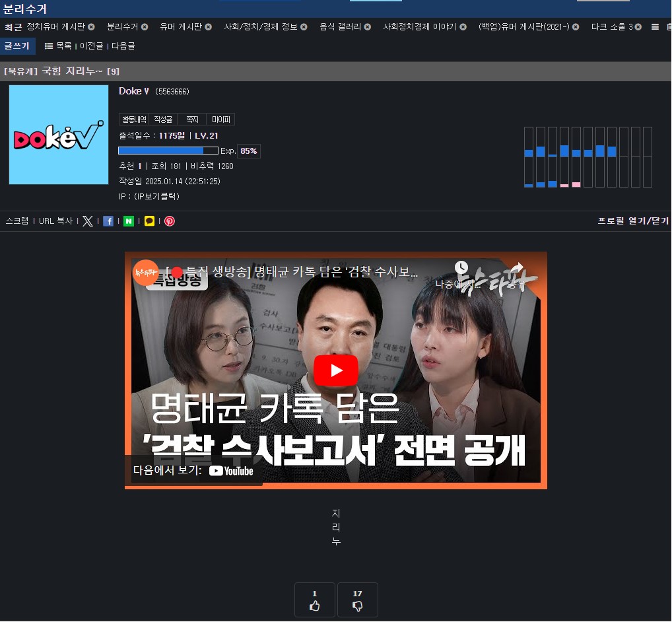The image size is (672, 622).
Task: Remove 정치유머 게시판 from recent boards
Action: [x=91, y=27]
